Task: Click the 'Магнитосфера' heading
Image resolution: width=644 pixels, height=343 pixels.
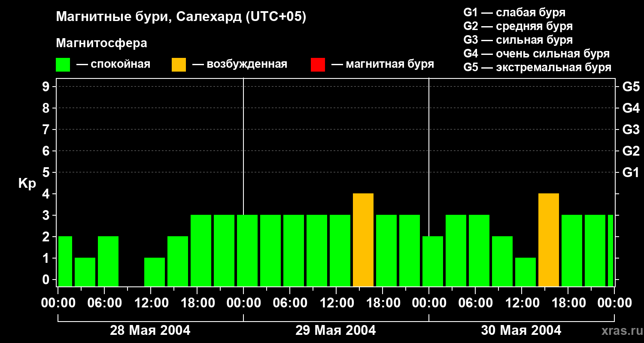Action: click(x=101, y=43)
